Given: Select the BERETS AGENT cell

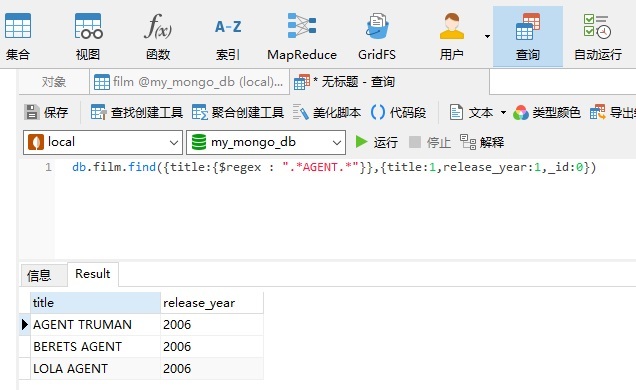Looking at the screenshot, I should click(95, 347).
